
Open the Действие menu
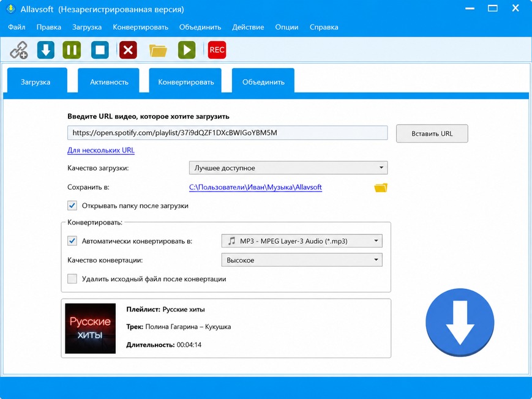tap(248, 27)
